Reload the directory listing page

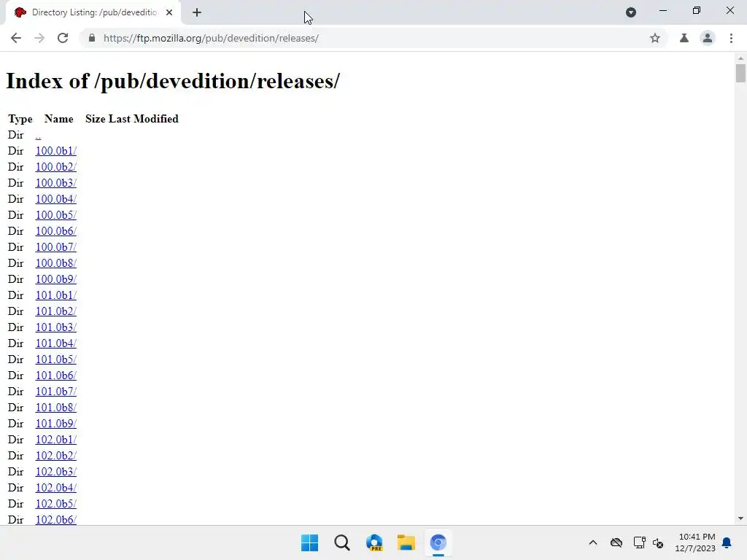point(63,38)
